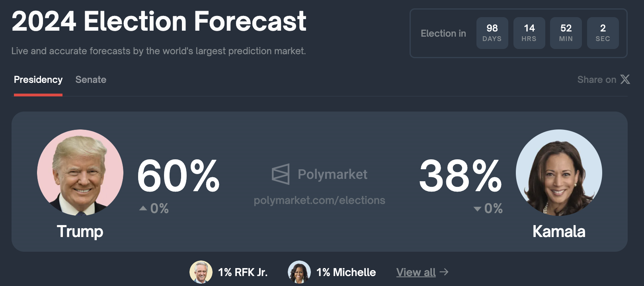Click Kamala's circular portrait
The image size is (644, 286).
tap(559, 172)
